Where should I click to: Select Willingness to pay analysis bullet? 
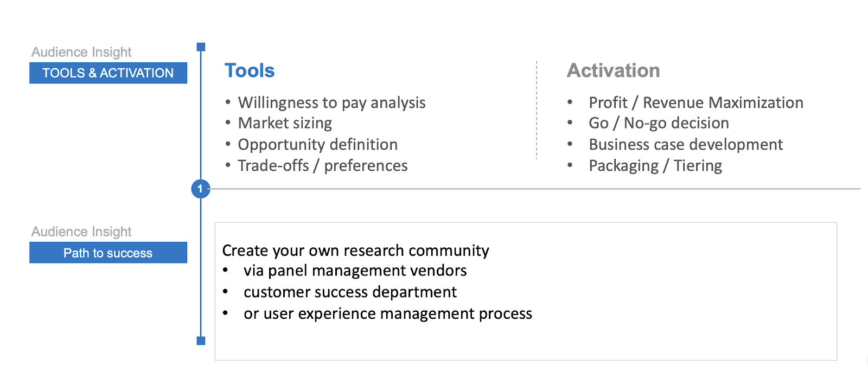[x=331, y=102]
